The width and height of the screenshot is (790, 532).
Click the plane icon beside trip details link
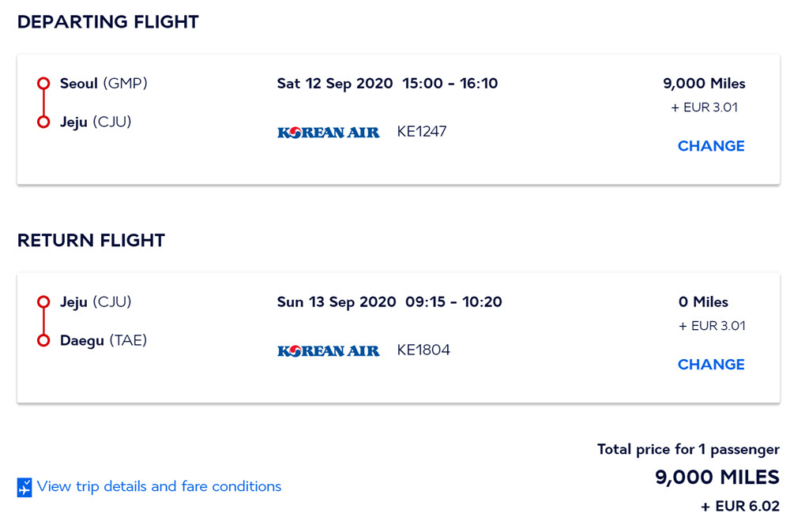(24, 487)
